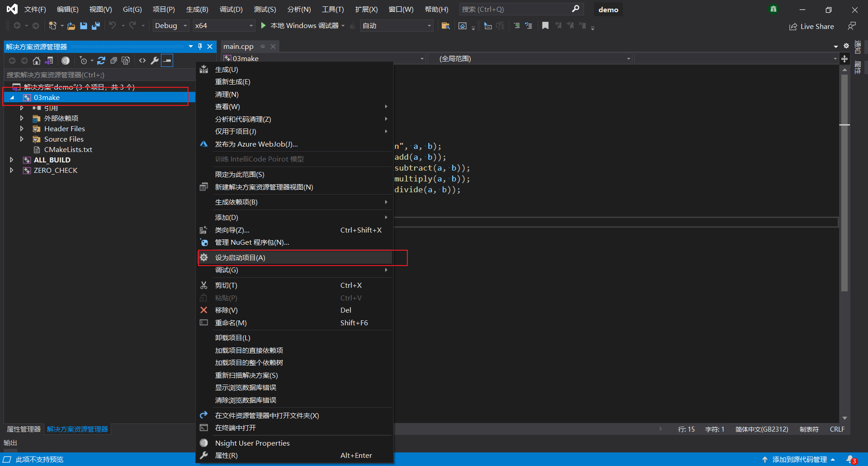Toggle the bookmark icon in toolbar
Screen dimensions: 868x466
(545, 26)
